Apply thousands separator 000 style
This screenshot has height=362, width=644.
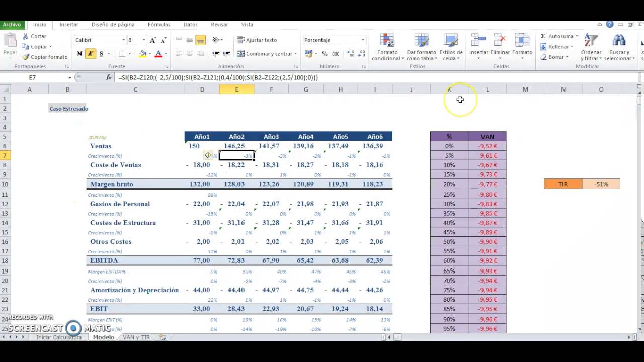[336, 54]
